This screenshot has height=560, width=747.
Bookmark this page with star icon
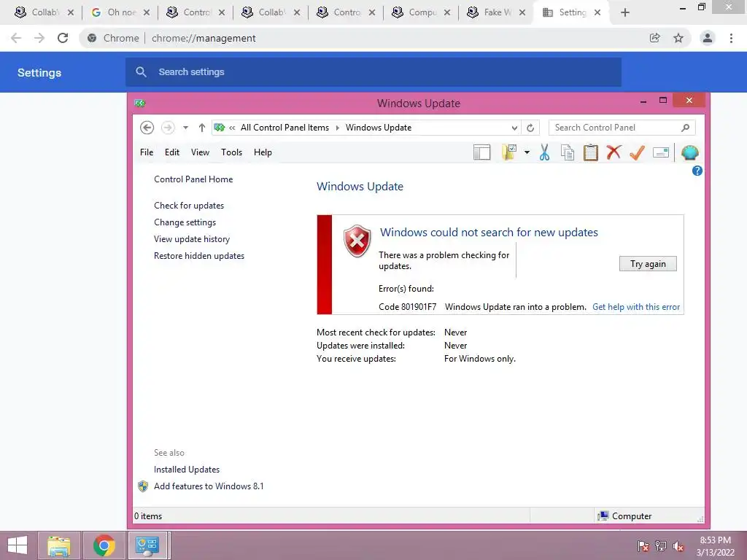coord(678,38)
